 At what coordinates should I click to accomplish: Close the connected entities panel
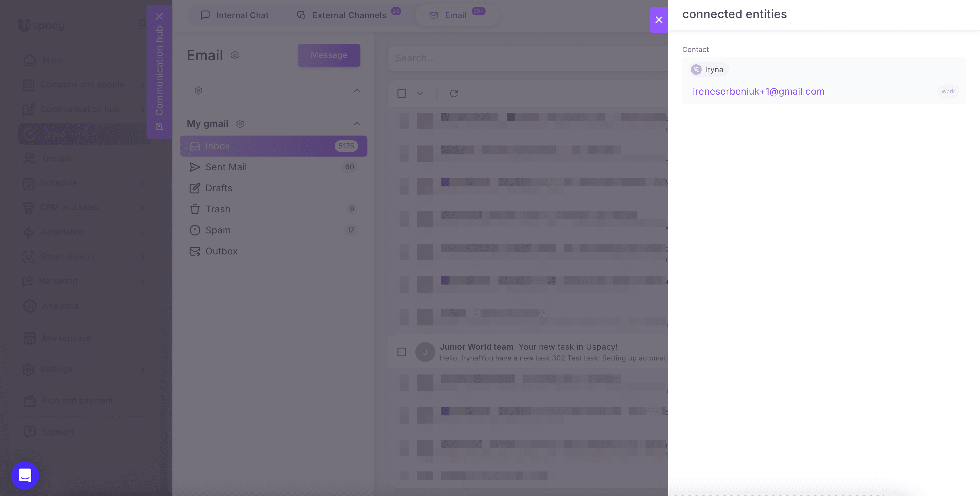point(658,20)
